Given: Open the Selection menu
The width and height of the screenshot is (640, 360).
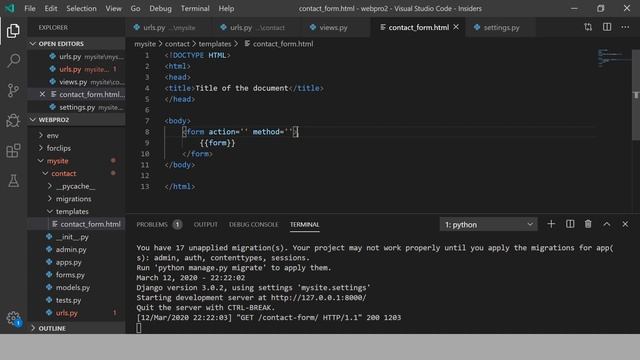Looking at the screenshot, I should pos(81,8).
